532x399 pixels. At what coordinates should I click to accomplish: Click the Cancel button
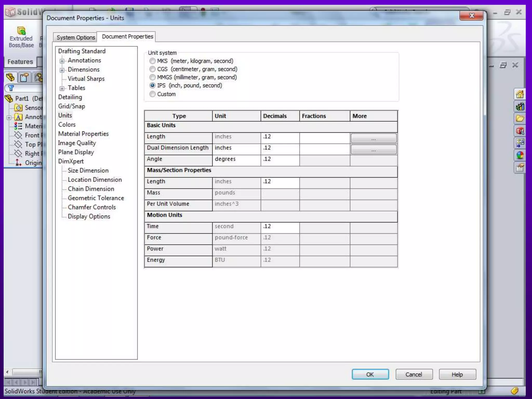(414, 374)
